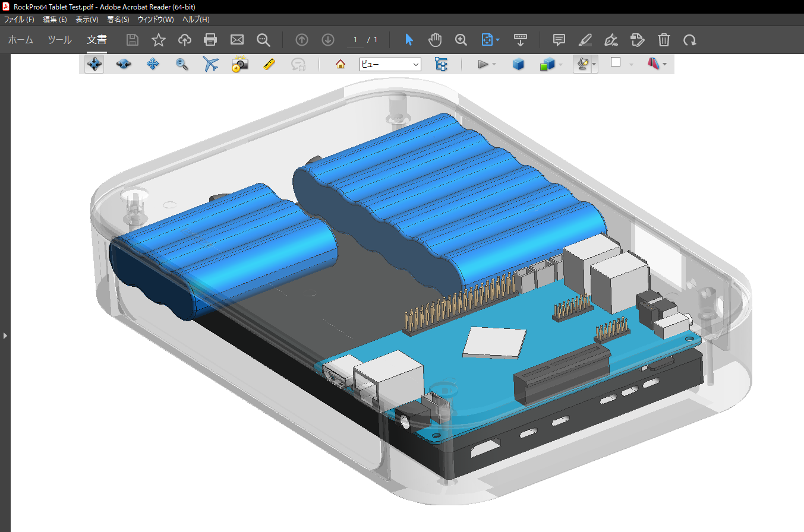Open the ヘルプ(H) menu
The height and width of the screenshot is (532, 804).
(196, 20)
